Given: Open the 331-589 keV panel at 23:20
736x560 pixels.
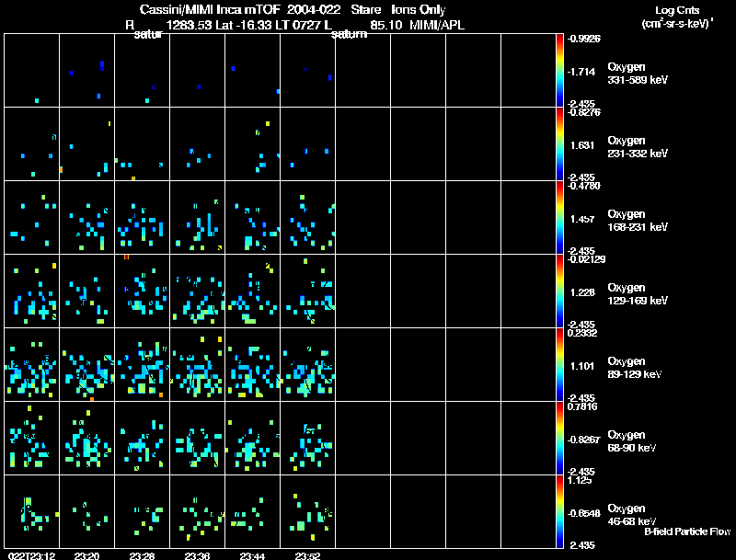Looking at the screenshot, I should click(x=86, y=71).
